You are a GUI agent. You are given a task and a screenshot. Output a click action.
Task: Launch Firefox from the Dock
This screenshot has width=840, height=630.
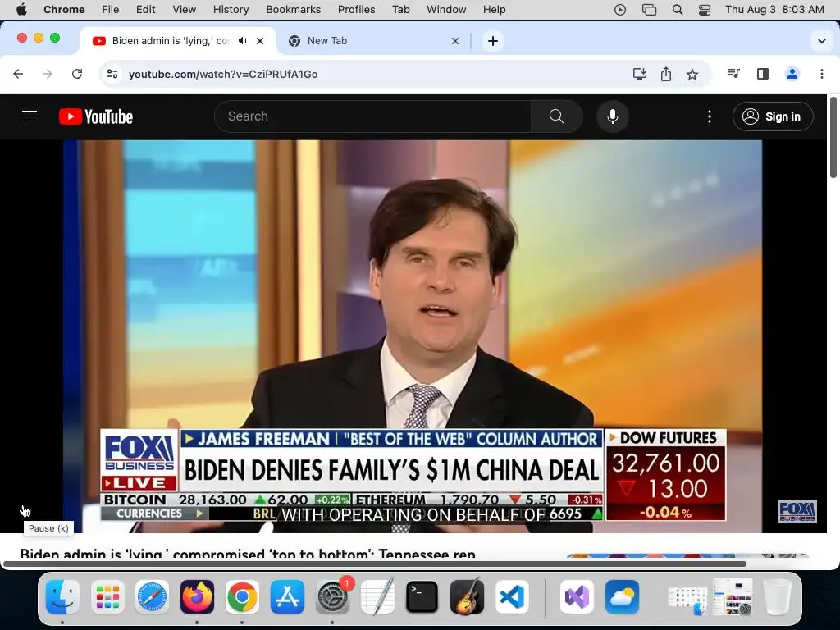coord(197,596)
